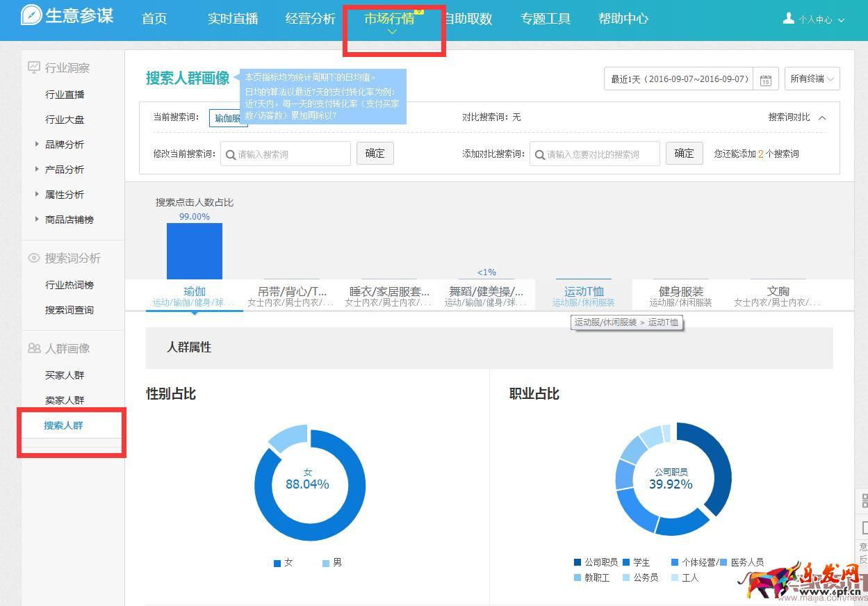The height and width of the screenshot is (606, 868).
Task: Open the 实时直播 top menu
Action: (x=233, y=19)
